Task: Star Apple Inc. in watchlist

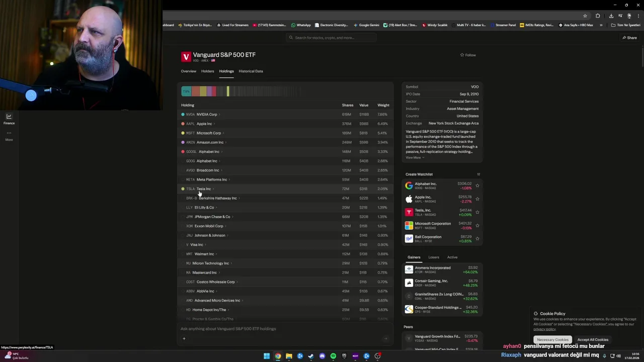Action: (x=477, y=199)
